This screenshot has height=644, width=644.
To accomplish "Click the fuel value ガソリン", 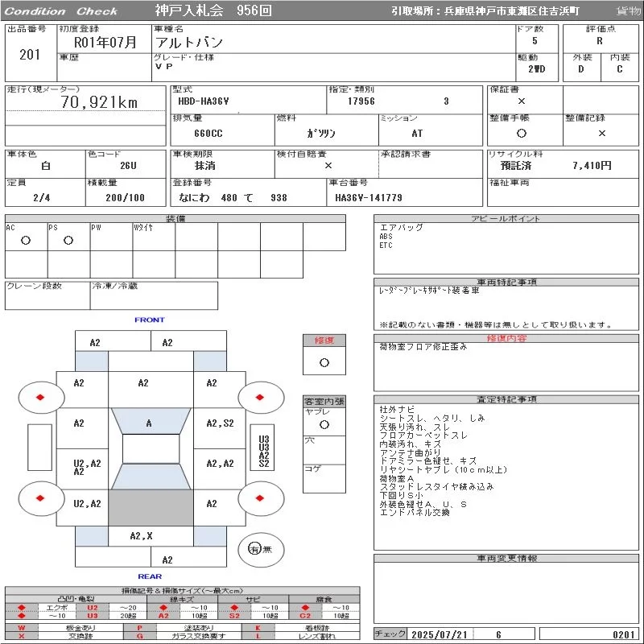I will tap(321, 134).
